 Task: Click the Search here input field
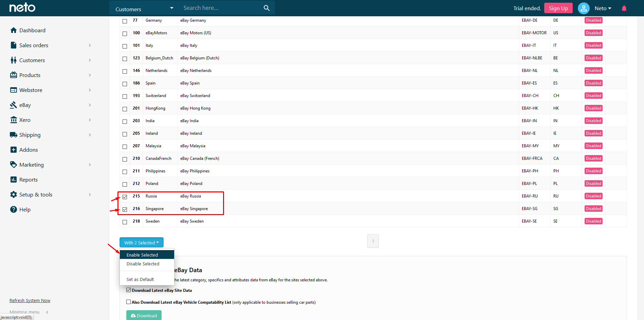(221, 8)
